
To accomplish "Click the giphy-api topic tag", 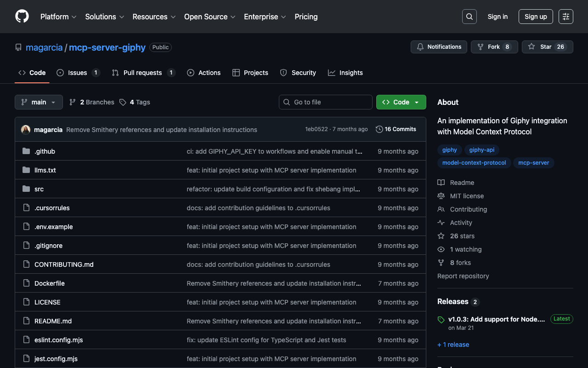I will click(x=481, y=150).
